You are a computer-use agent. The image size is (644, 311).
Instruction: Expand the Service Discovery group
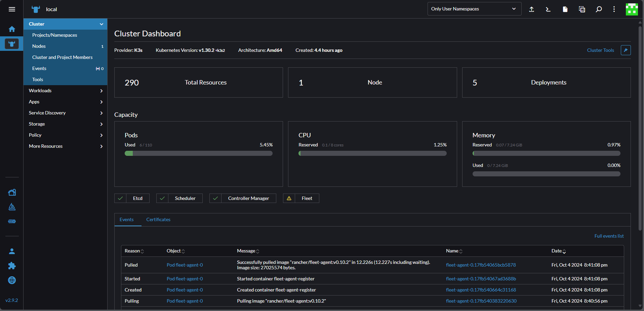coord(65,113)
